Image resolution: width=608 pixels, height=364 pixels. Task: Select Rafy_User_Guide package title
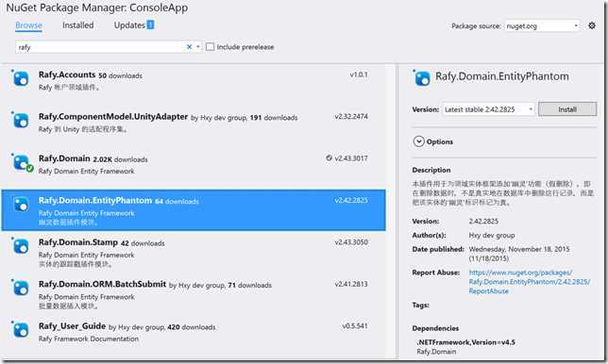[72, 326]
